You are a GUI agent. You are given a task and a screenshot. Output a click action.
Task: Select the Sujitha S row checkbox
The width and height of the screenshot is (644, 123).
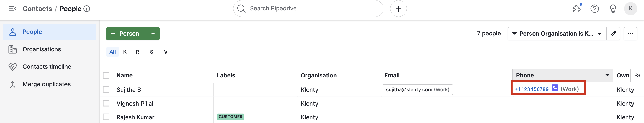tap(106, 89)
